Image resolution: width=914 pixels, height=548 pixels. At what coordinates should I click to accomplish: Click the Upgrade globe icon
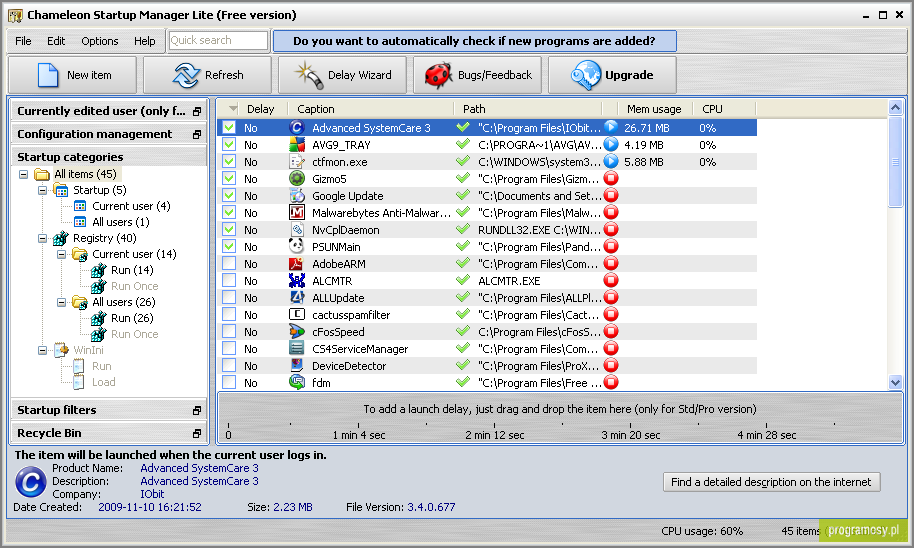coord(586,75)
